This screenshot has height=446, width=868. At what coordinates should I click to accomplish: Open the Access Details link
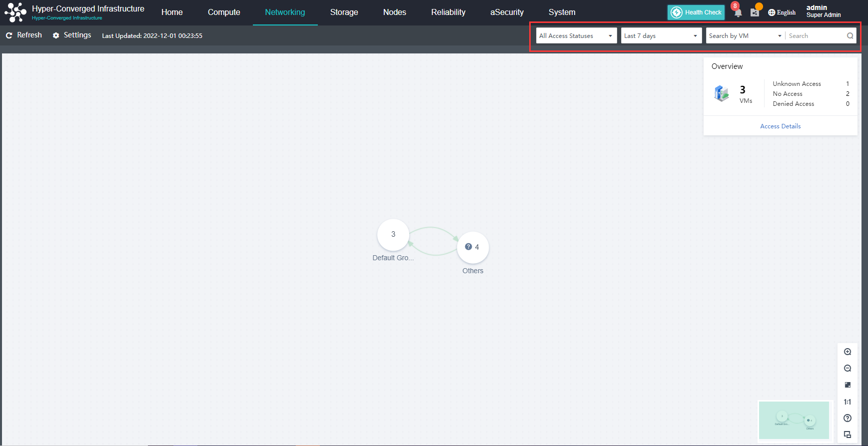click(x=781, y=126)
